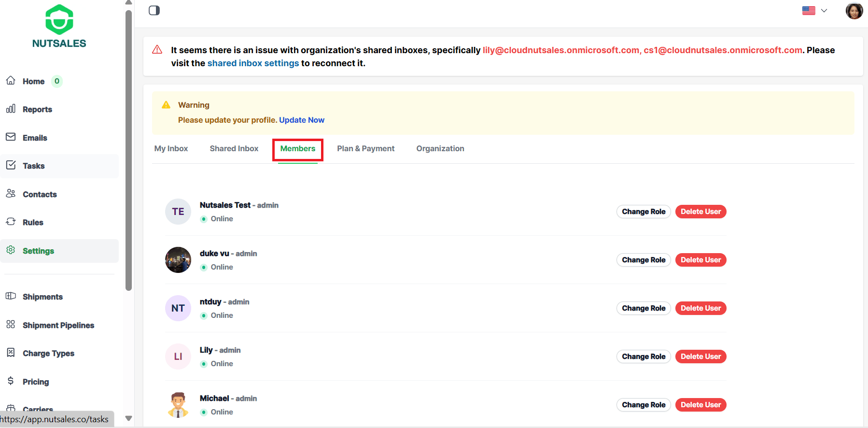Click the yellow Warning triangle icon
Viewport: 868px width, 428px height.
166,105
